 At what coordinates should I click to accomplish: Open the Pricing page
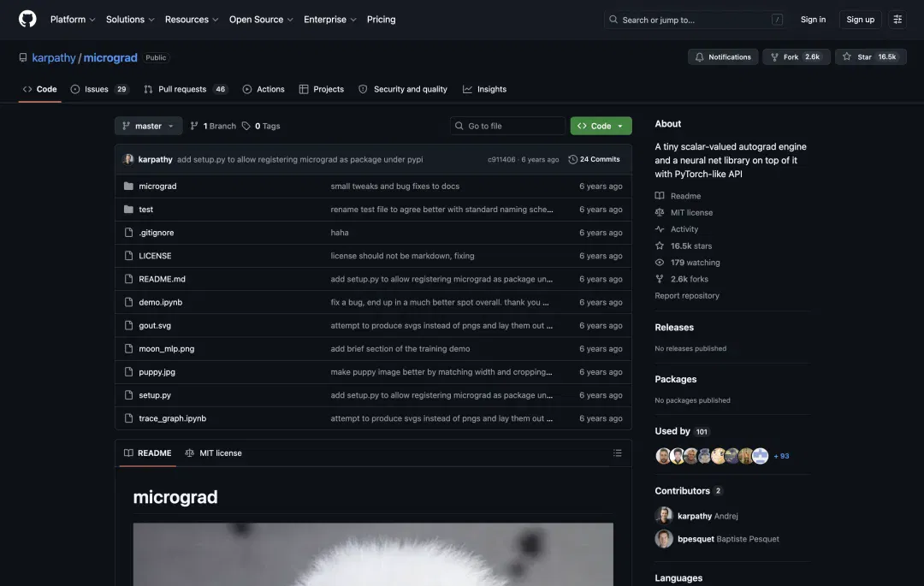(x=382, y=20)
